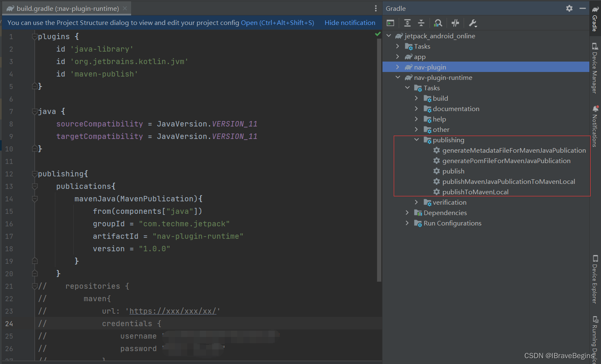Hide the Gradle tool window
This screenshot has width=601, height=364.
coord(583,8)
